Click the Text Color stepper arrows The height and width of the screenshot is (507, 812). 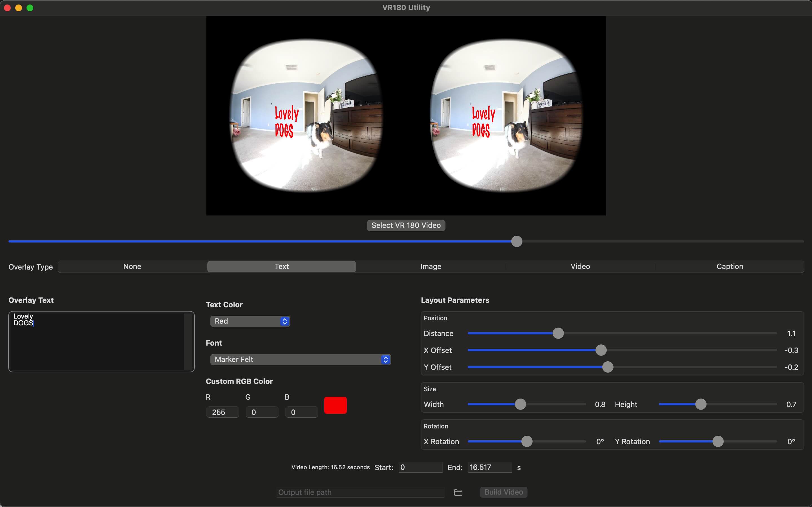284,321
